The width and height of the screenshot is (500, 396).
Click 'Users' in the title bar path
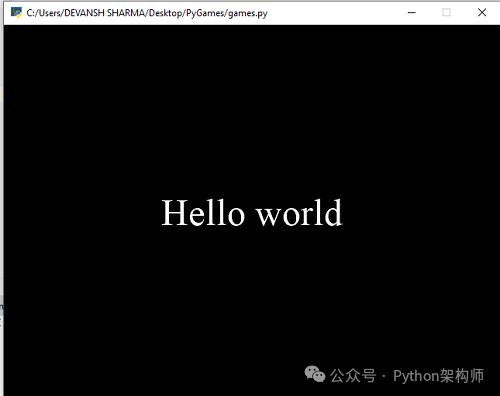[x=50, y=13]
